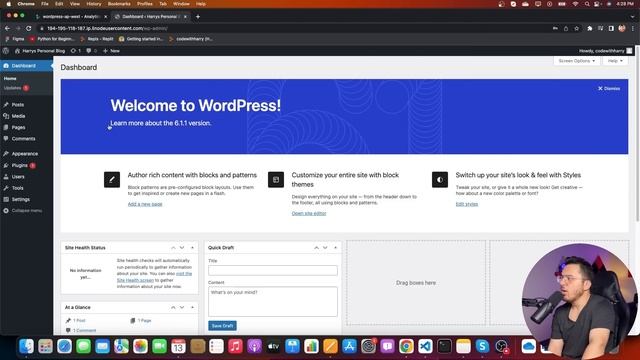Move At a Glance box up
Screen dimensions: 640x360
[x=173, y=307]
